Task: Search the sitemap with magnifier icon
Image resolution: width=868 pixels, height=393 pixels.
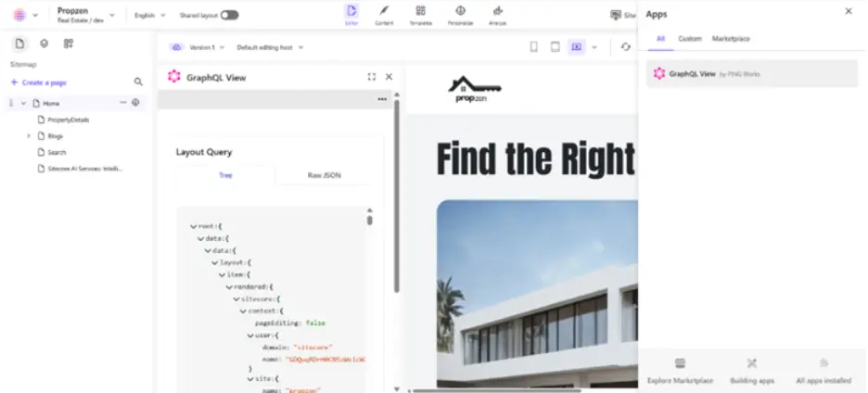Action: click(138, 82)
